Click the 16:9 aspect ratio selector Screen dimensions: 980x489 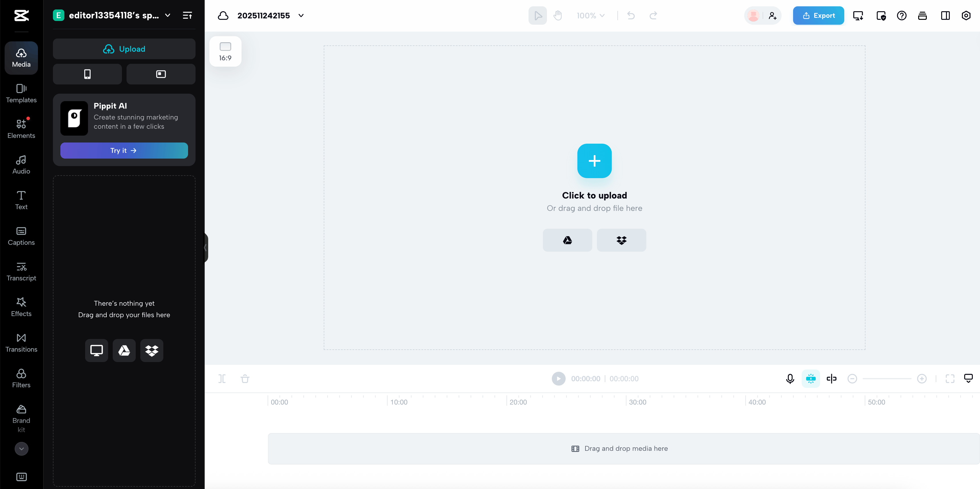point(225,51)
